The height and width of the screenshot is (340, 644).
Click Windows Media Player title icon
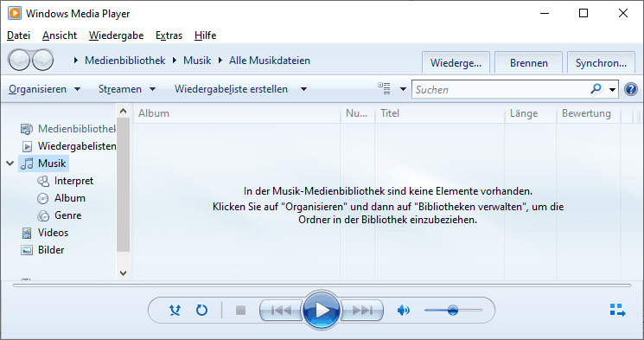point(15,13)
